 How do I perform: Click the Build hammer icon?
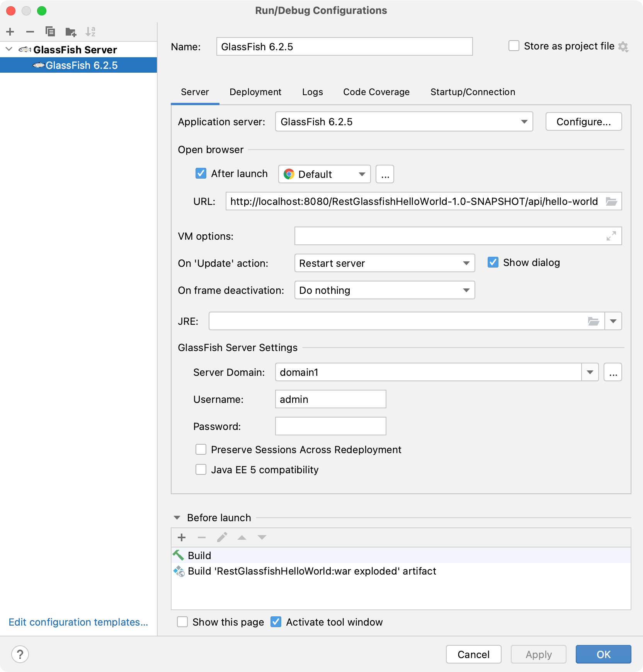178,555
